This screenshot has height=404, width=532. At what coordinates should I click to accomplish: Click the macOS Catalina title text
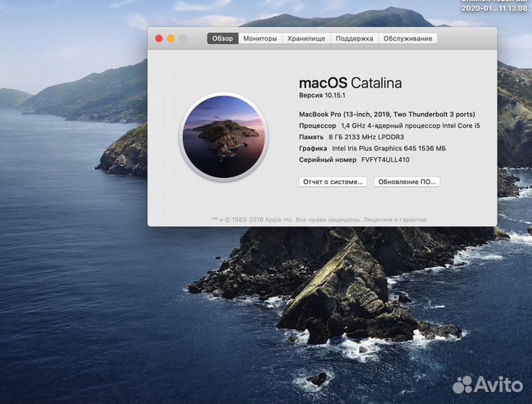click(350, 83)
